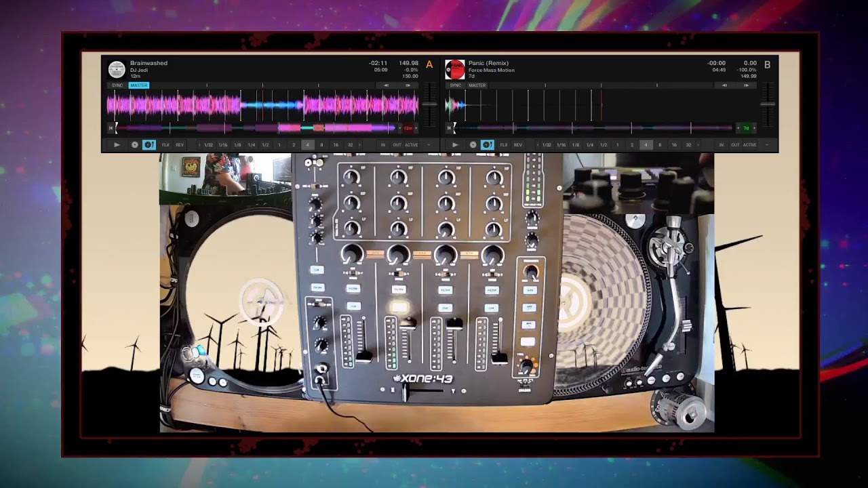This screenshot has height=488, width=868.
Task: Toggle loop ACTIVE on deck B
Action: pyautogui.click(x=749, y=145)
